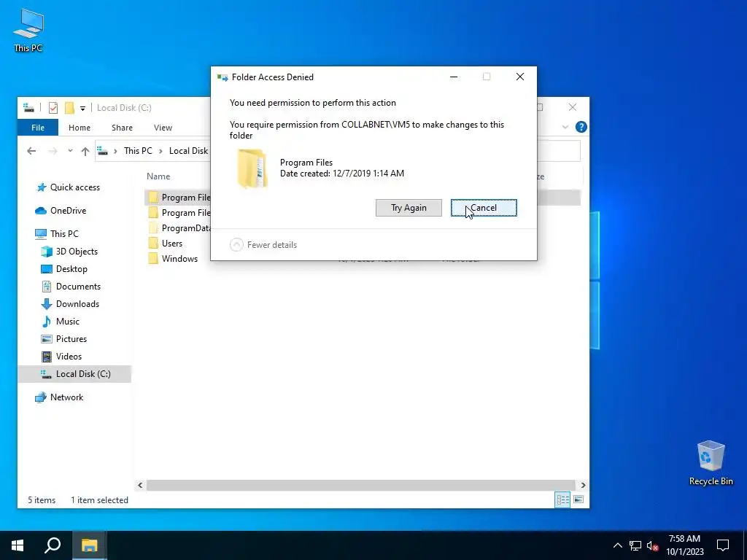Sort by the Name column header
Viewport: 747px width, 560px height.
point(158,176)
